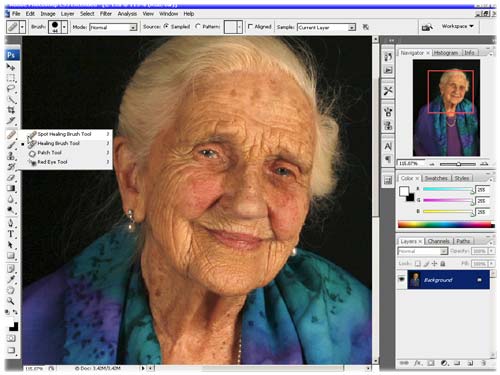Pick a color from the spectrum ramp
500x375 pixels.
point(446,225)
